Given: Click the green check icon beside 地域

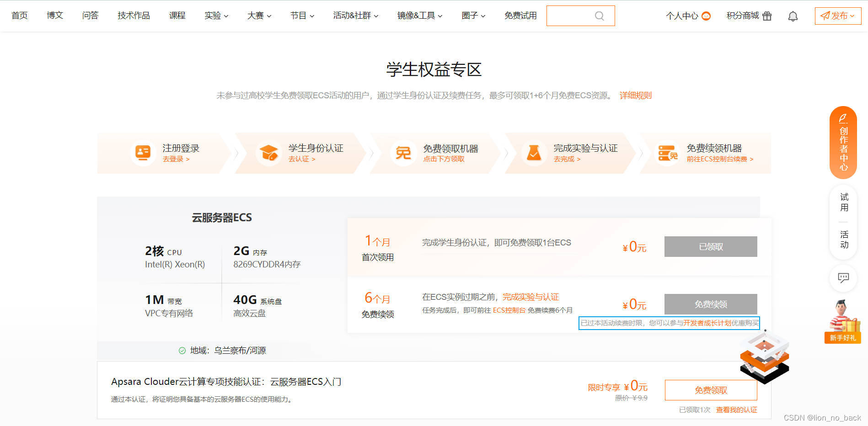Looking at the screenshot, I should [182, 351].
